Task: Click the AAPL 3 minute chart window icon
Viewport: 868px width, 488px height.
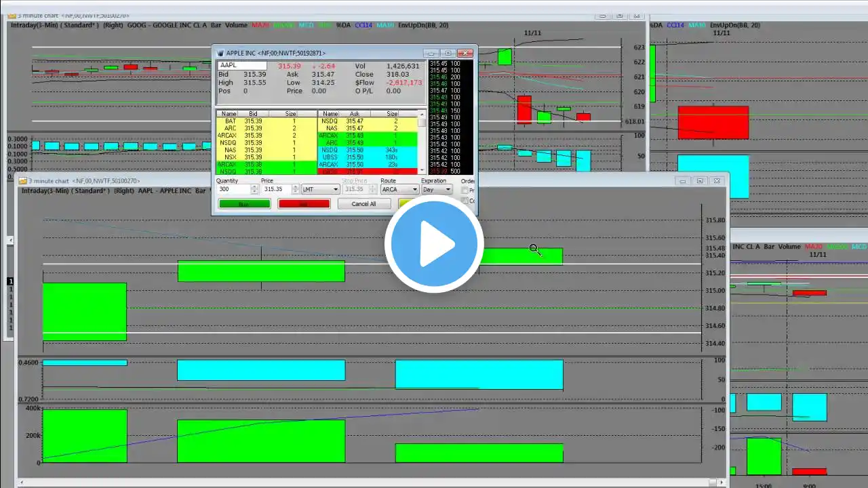Action: click(x=23, y=181)
